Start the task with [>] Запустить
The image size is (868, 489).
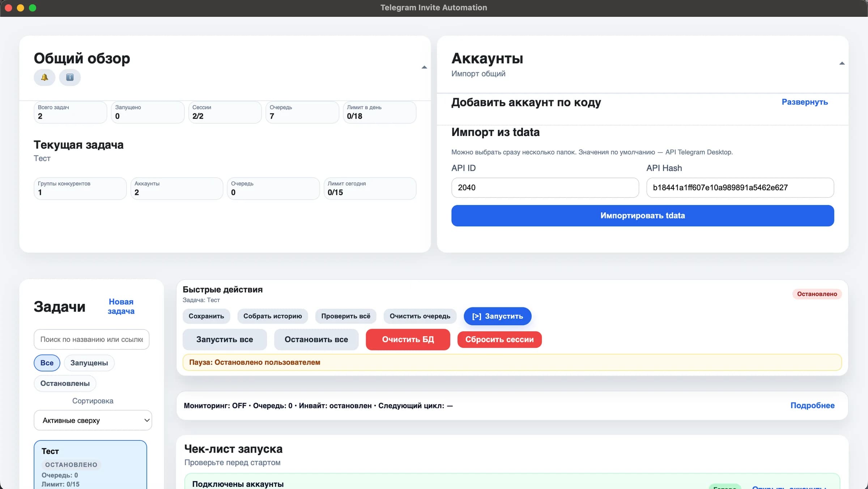point(498,316)
